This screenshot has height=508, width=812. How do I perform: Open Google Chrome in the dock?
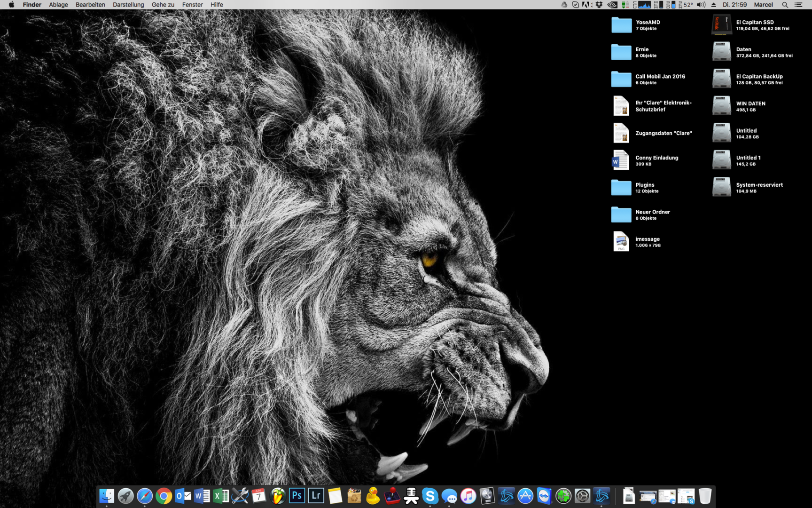[164, 496]
